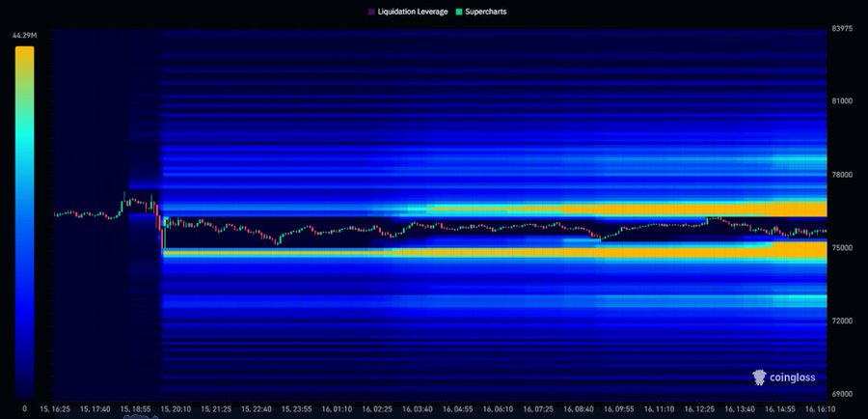Toggle the Supercharts legend entry
The width and height of the screenshot is (868, 419).
480,12
